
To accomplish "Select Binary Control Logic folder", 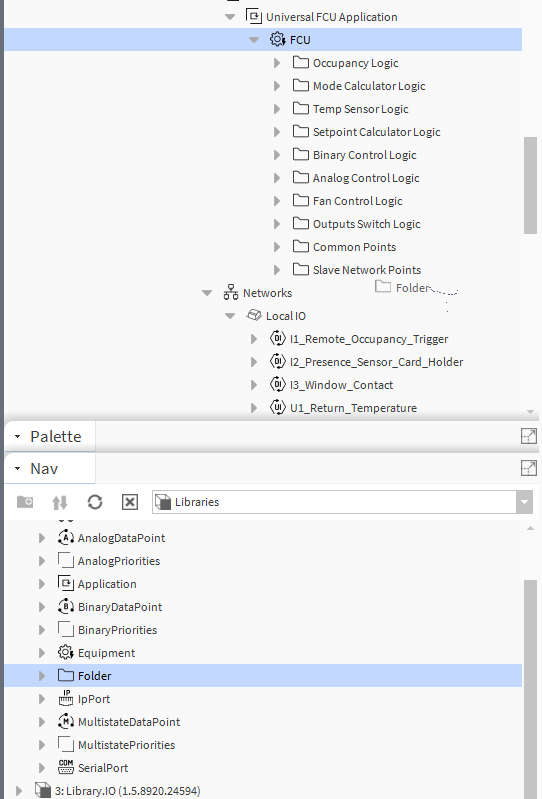I will (365, 154).
